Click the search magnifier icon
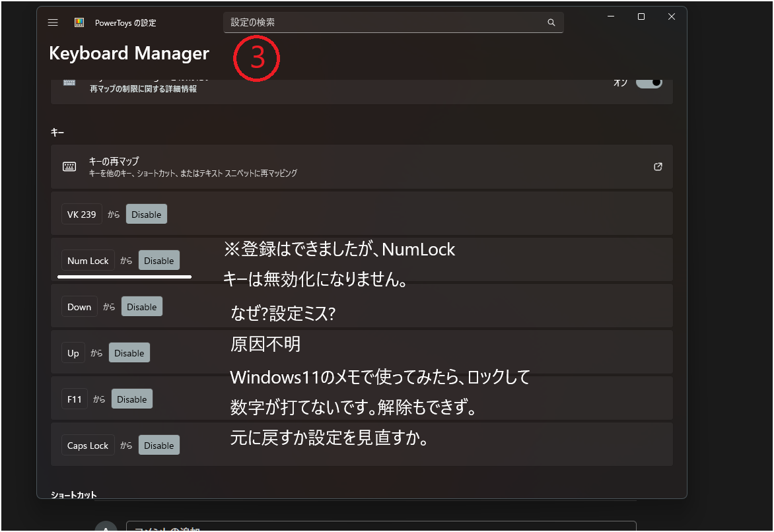Image resolution: width=774 pixels, height=532 pixels. [551, 22]
